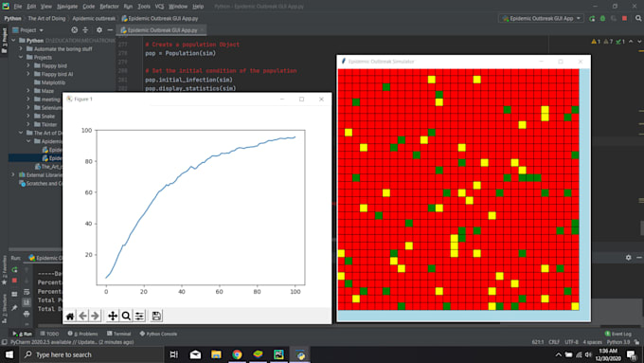Click the print icon in Run panel
Viewport: 644px width, 363px height.
pos(27,314)
